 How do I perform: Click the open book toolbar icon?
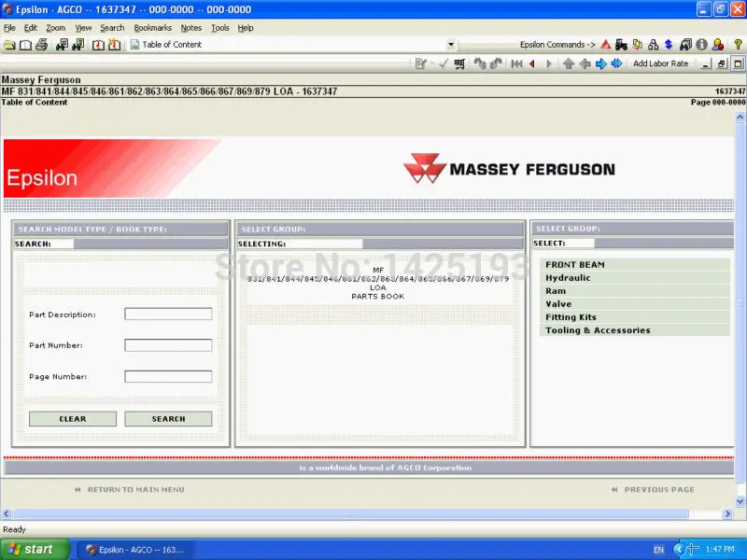(25, 45)
